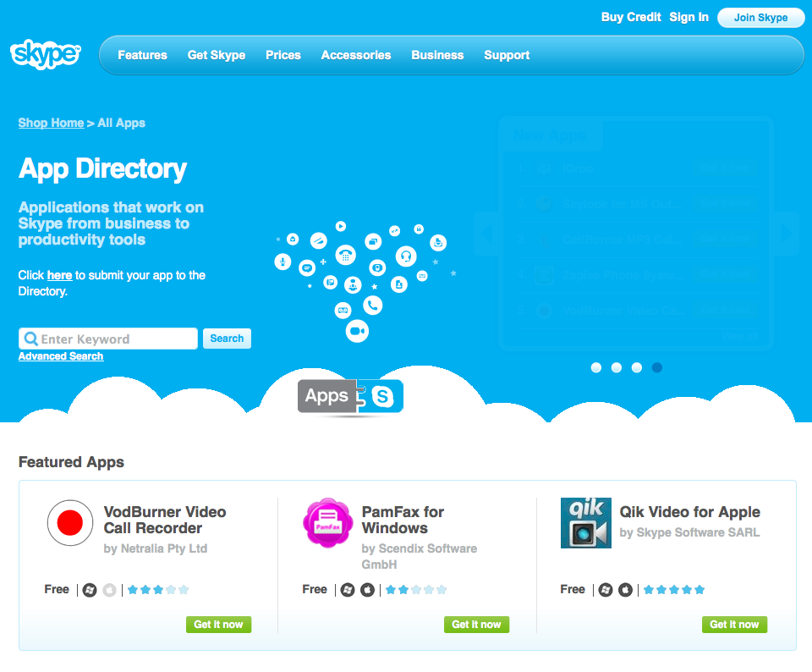Open the Support menu

pyautogui.click(x=507, y=55)
